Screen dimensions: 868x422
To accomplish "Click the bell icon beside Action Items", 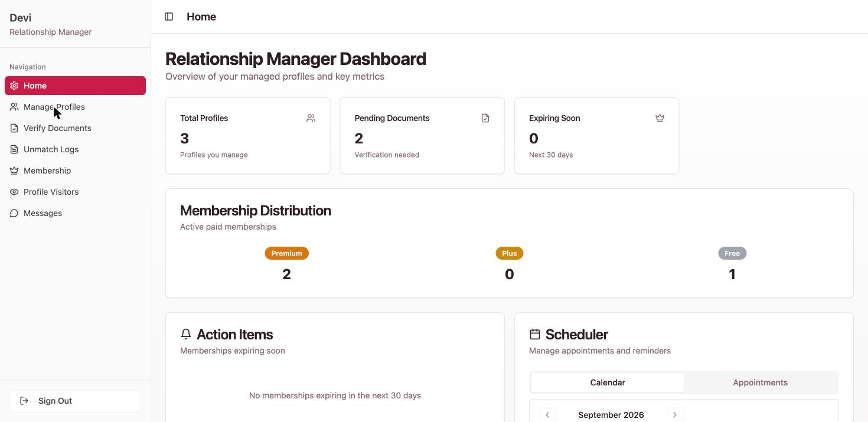I will click(186, 334).
